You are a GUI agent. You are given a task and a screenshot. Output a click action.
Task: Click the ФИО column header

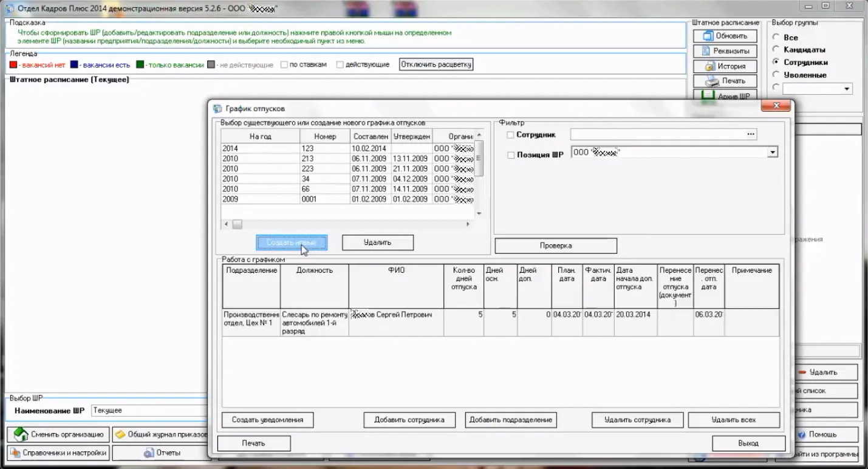tap(396, 286)
